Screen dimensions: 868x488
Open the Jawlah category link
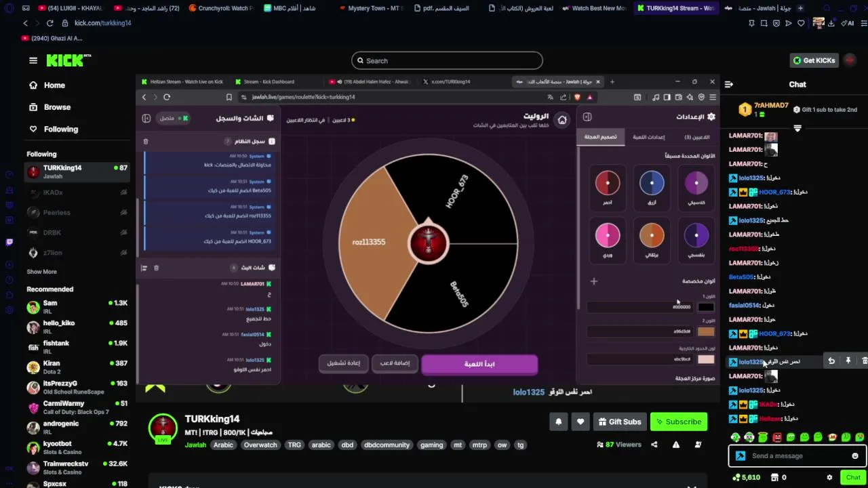(195, 445)
